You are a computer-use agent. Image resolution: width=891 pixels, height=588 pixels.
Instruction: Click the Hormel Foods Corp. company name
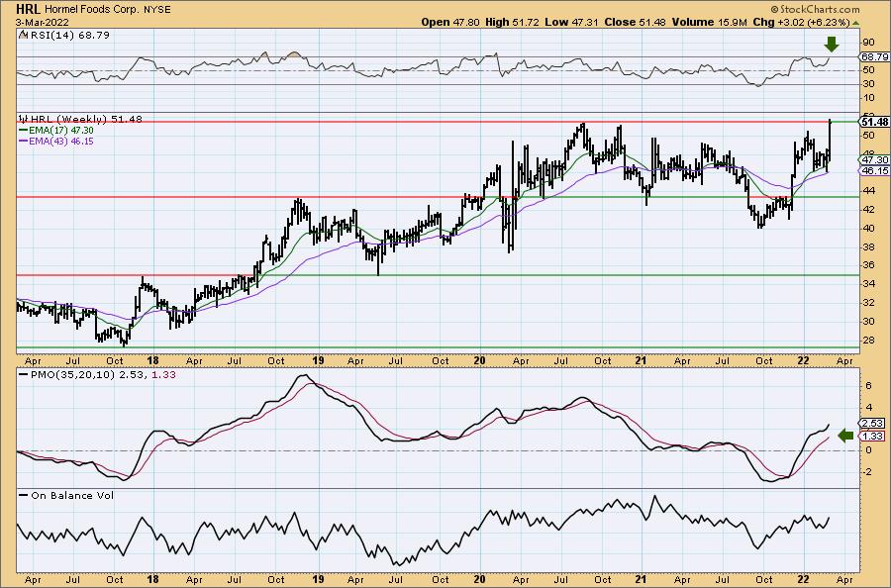coord(91,10)
